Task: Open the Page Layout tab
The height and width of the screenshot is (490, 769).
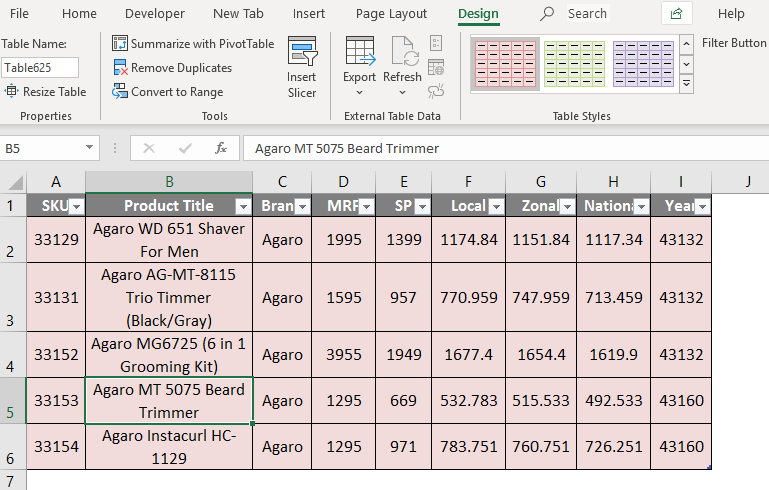Action: 391,14
